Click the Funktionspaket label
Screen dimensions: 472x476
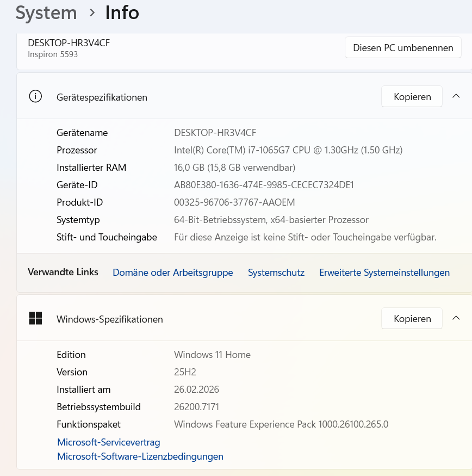[x=89, y=424]
